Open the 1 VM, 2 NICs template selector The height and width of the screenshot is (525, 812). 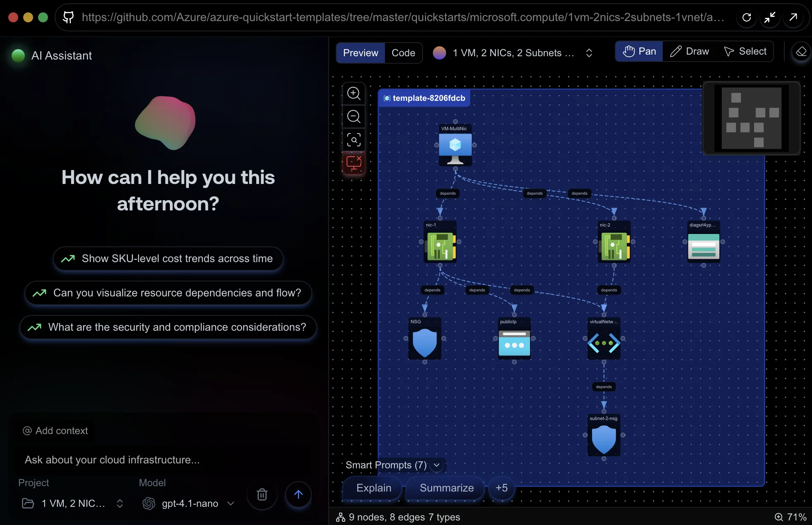point(513,53)
